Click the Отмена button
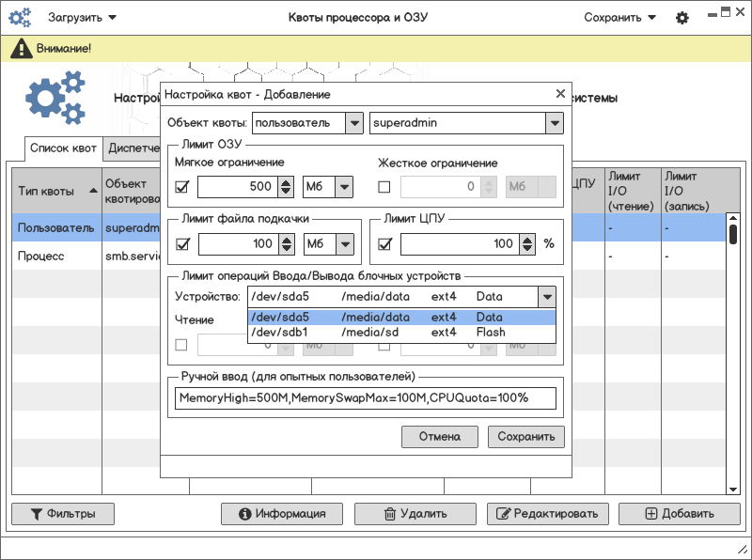This screenshot has height=560, width=752. (440, 437)
